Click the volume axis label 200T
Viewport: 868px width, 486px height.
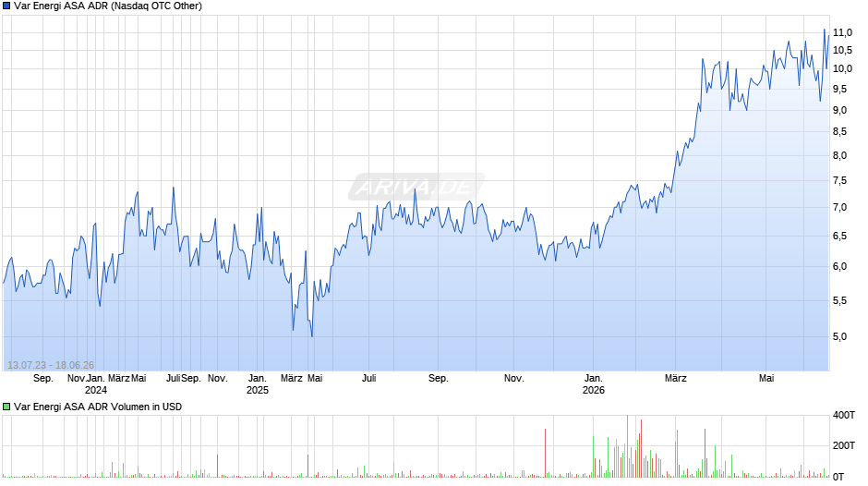(844, 445)
